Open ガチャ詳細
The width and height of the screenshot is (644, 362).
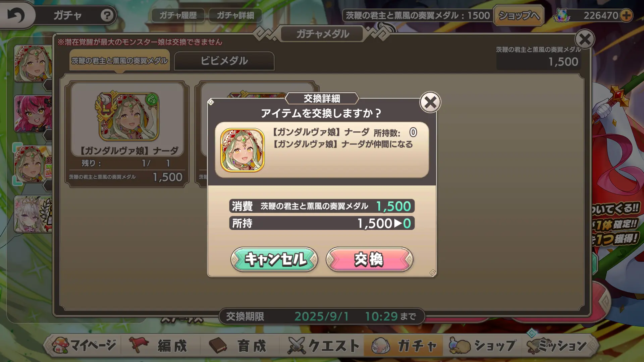pos(235,15)
